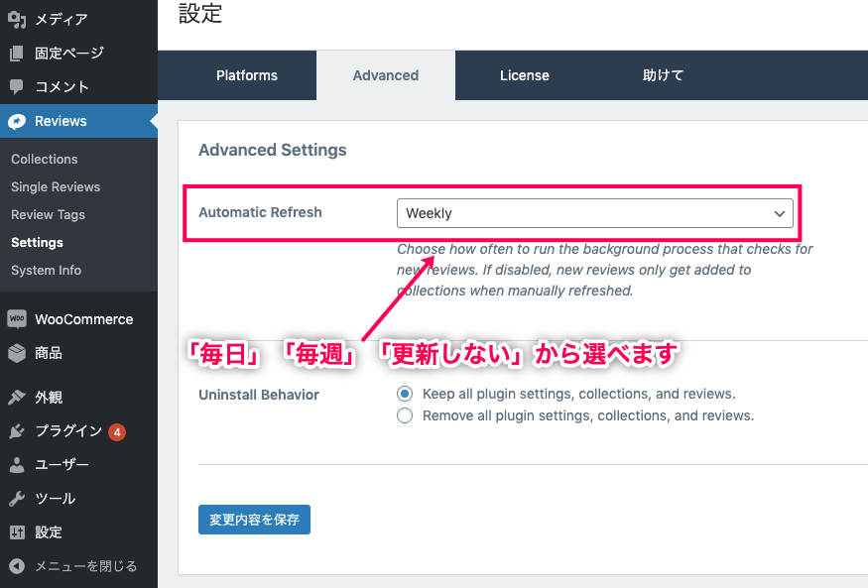Open the 助けて help tab
Viewport: 868px width, 588px height.
(x=663, y=75)
